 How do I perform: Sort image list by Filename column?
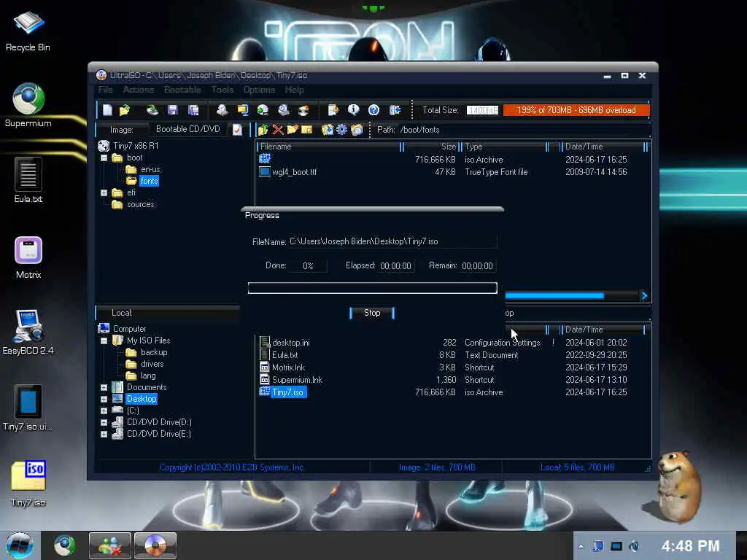pyautogui.click(x=329, y=147)
